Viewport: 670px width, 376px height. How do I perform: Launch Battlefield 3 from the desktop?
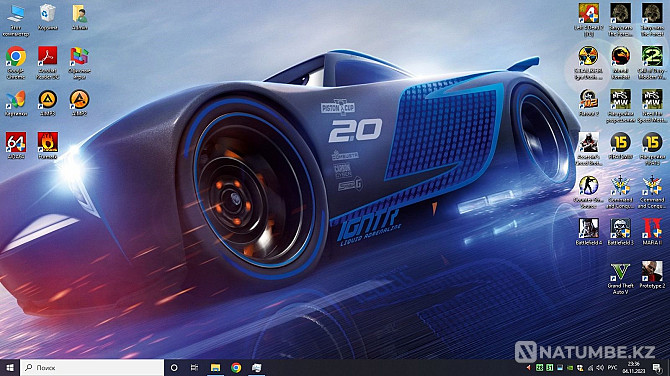(x=620, y=232)
